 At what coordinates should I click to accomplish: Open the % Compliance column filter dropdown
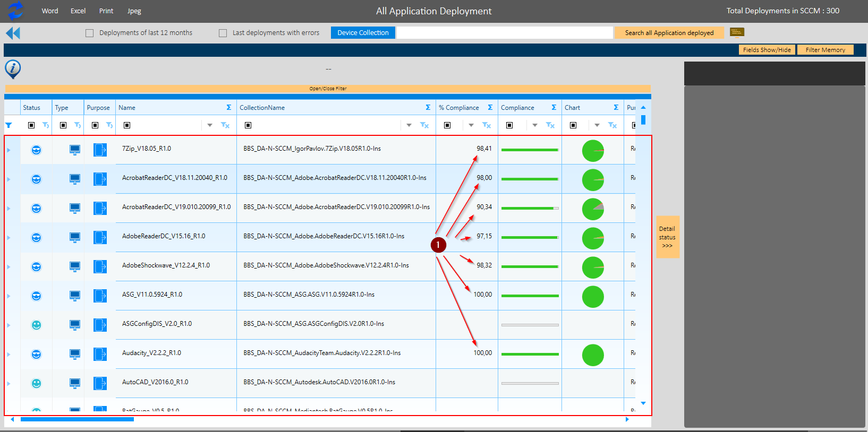[471, 125]
